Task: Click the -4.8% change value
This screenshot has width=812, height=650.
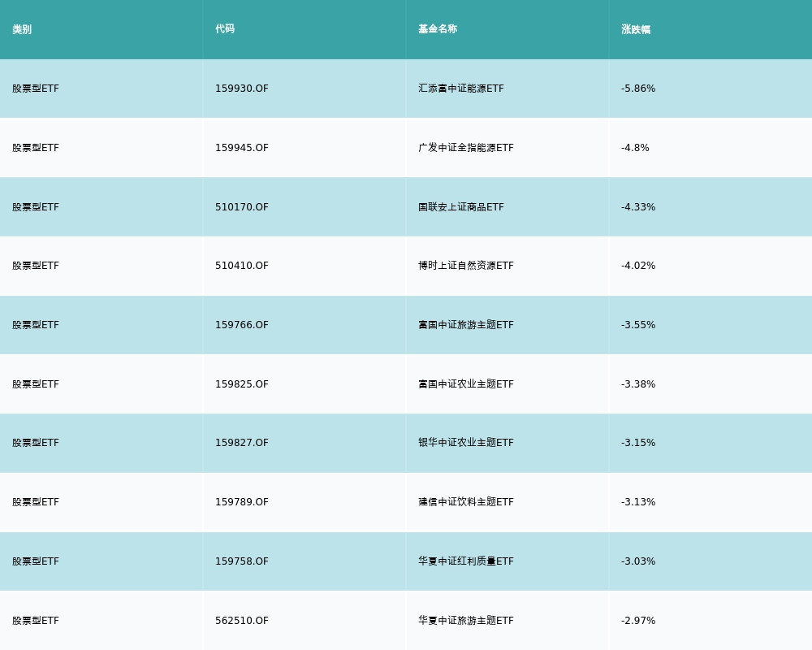Action: tap(635, 148)
